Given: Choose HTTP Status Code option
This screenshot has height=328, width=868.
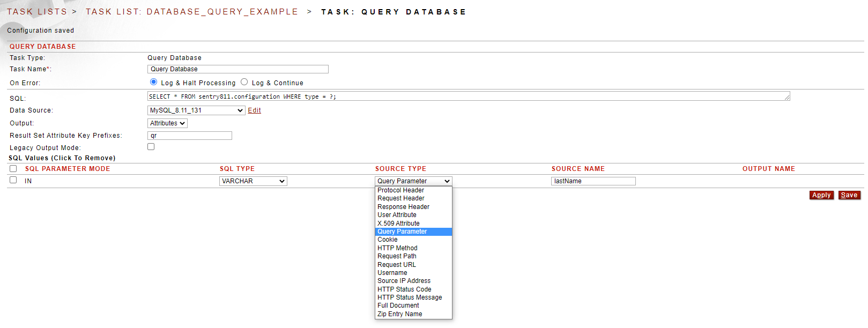Looking at the screenshot, I should [413, 289].
